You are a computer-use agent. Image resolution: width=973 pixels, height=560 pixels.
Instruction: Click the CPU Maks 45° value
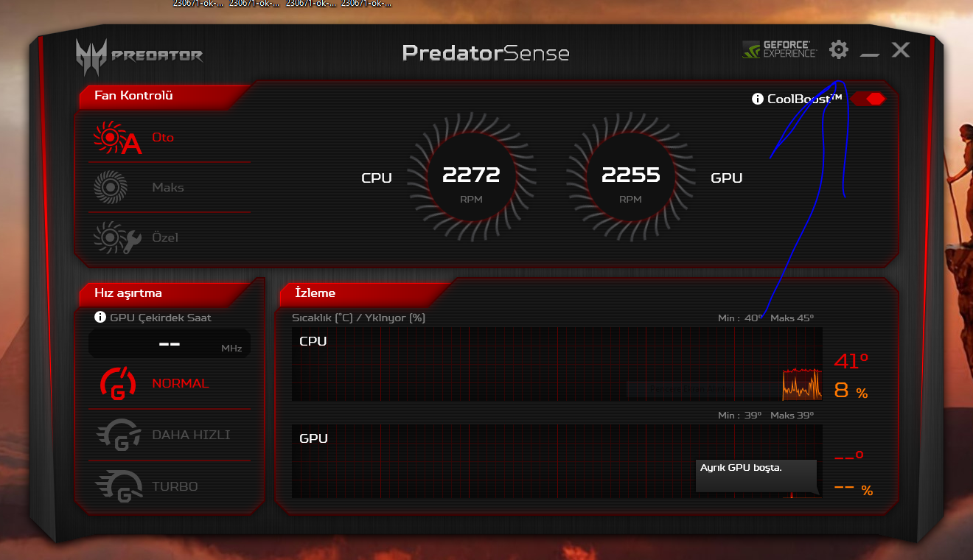[792, 318]
